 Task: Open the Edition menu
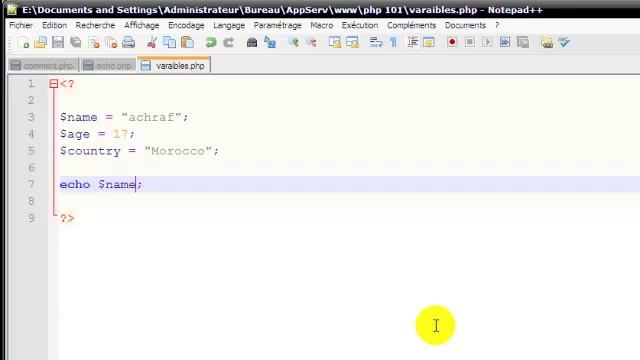(54, 25)
